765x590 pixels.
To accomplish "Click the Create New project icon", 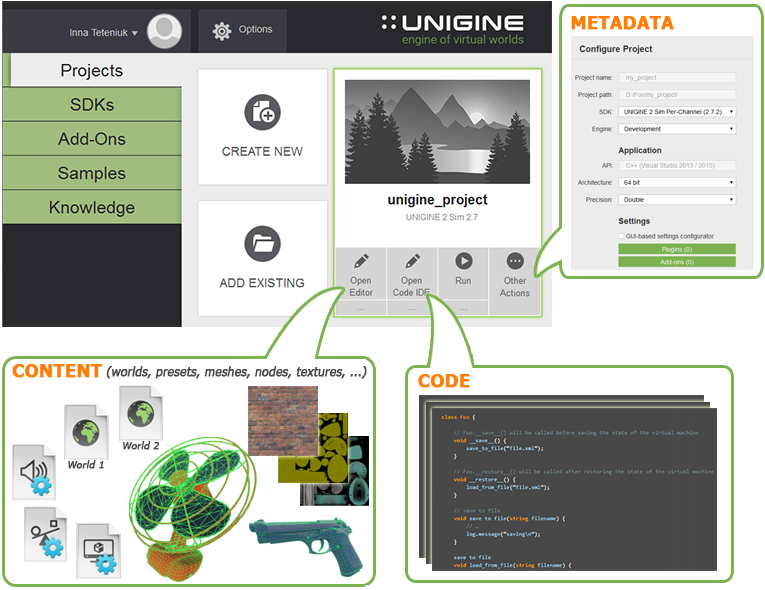I will (x=262, y=112).
